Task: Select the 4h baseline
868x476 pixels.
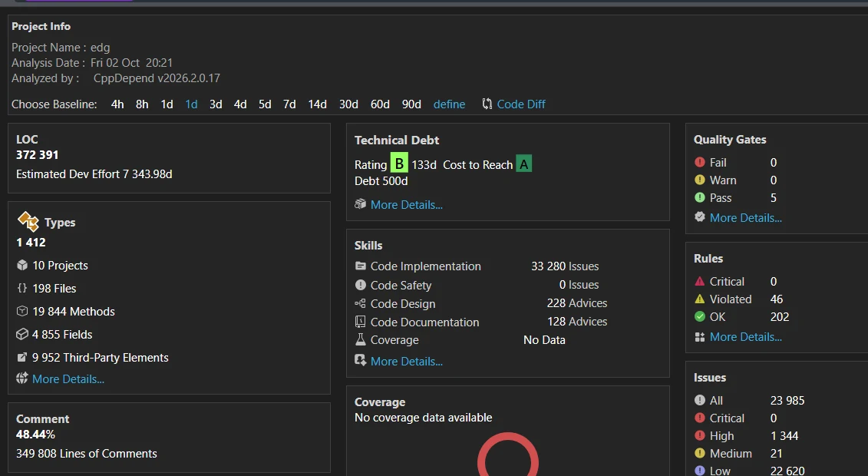Action: point(117,104)
